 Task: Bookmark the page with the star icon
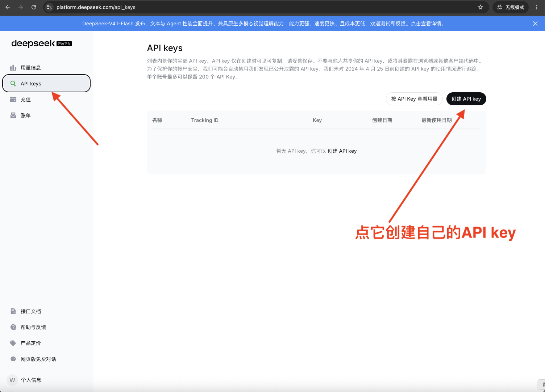(x=480, y=7)
